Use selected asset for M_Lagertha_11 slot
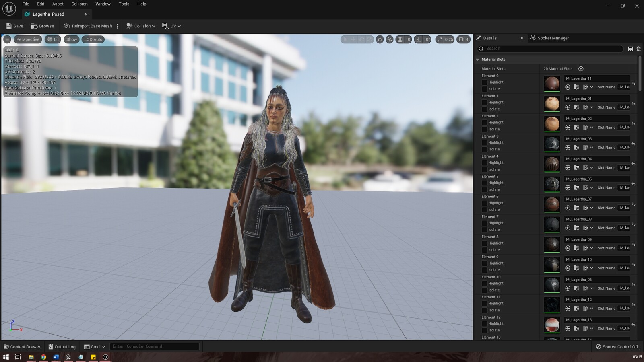Image resolution: width=644 pixels, height=362 pixels. click(568, 87)
